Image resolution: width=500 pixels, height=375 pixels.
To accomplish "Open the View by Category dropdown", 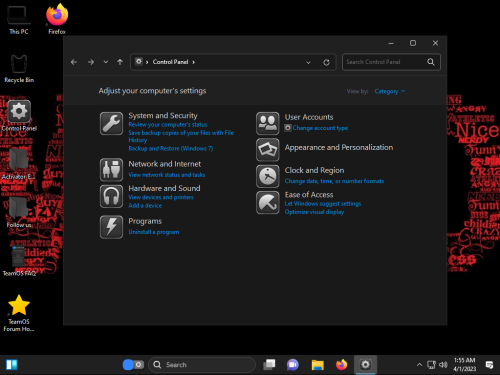I will coord(390,91).
